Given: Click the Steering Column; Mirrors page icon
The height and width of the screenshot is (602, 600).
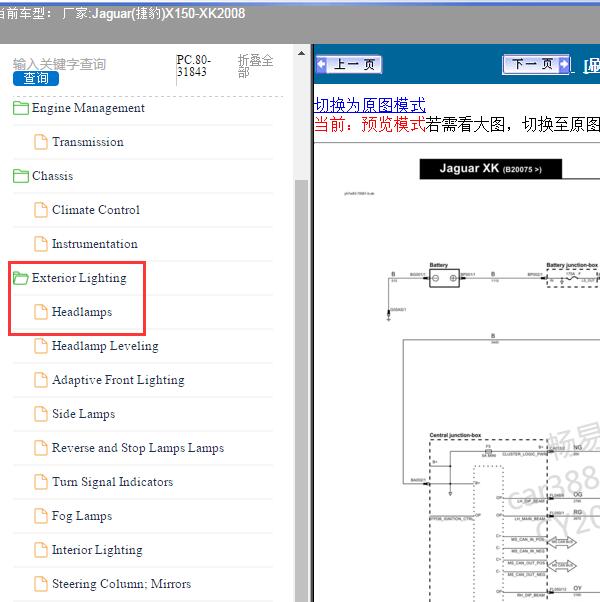Looking at the screenshot, I should pos(41,584).
